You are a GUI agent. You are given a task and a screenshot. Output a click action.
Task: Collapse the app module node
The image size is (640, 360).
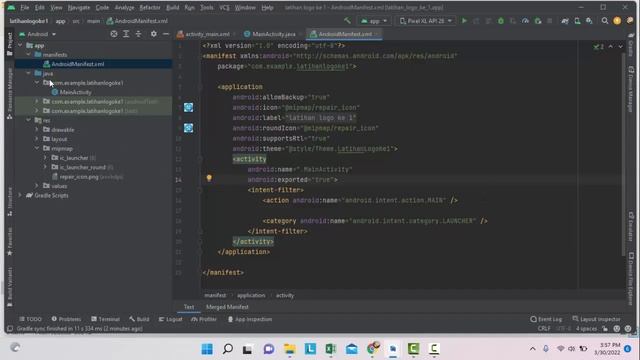pyautogui.click(x=20, y=45)
